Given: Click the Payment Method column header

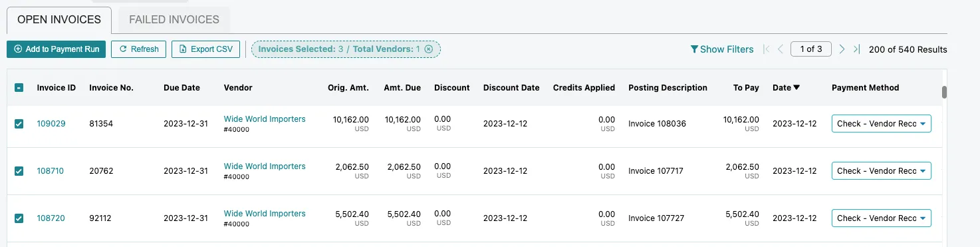Looking at the screenshot, I should pyautogui.click(x=865, y=88).
